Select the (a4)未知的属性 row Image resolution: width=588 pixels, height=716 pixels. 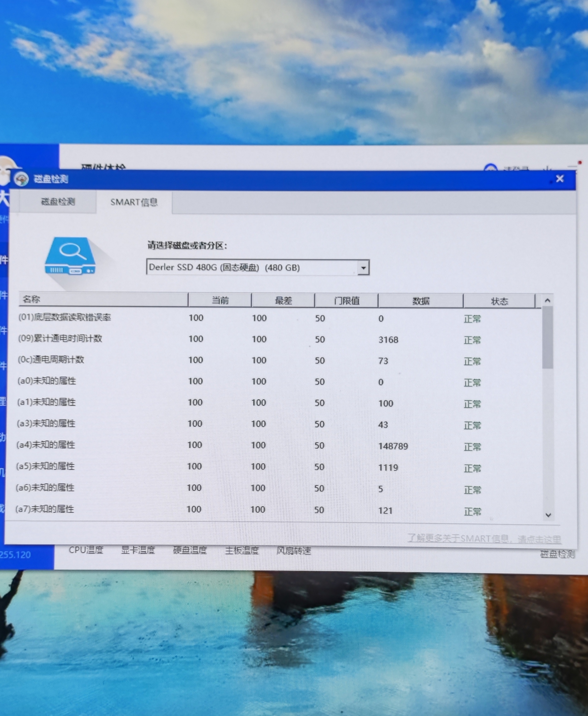click(46, 445)
